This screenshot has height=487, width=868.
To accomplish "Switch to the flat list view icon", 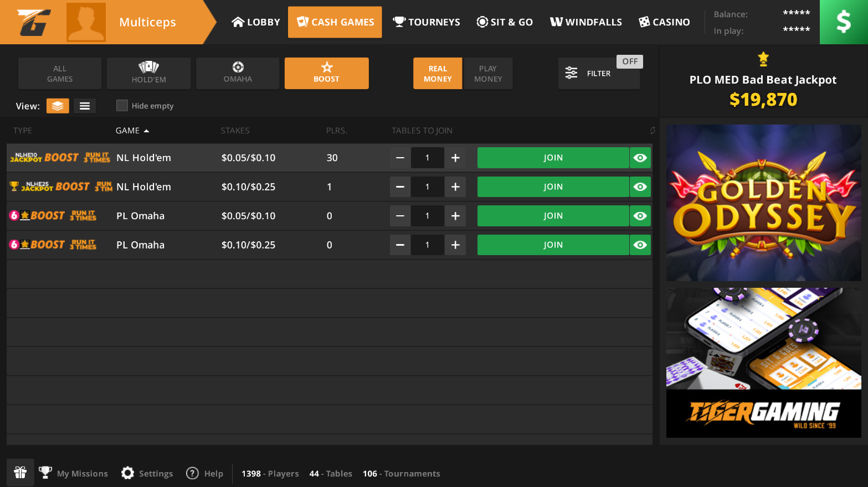I will (85, 106).
